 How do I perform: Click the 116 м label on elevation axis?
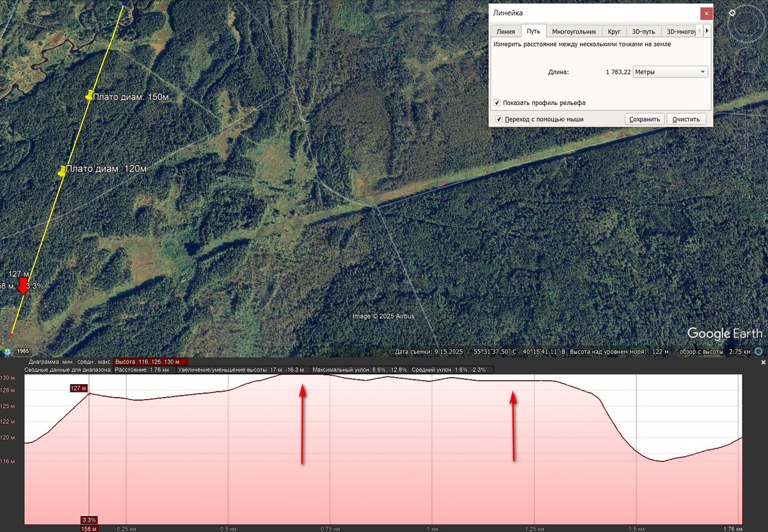pos(6,461)
